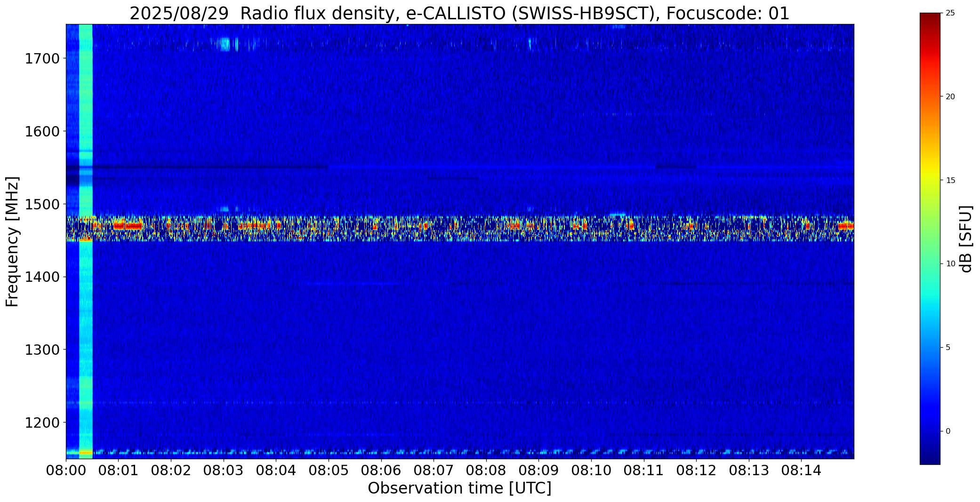Screen dimensions: 980x502
Task: Click the plot title mentioning e-CALLISTO
Action: pos(459,13)
